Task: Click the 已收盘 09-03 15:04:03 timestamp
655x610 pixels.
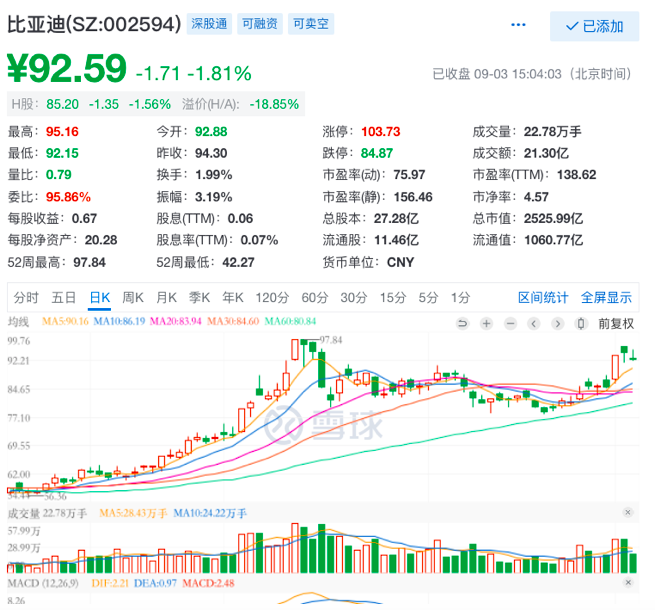Action: [531, 74]
